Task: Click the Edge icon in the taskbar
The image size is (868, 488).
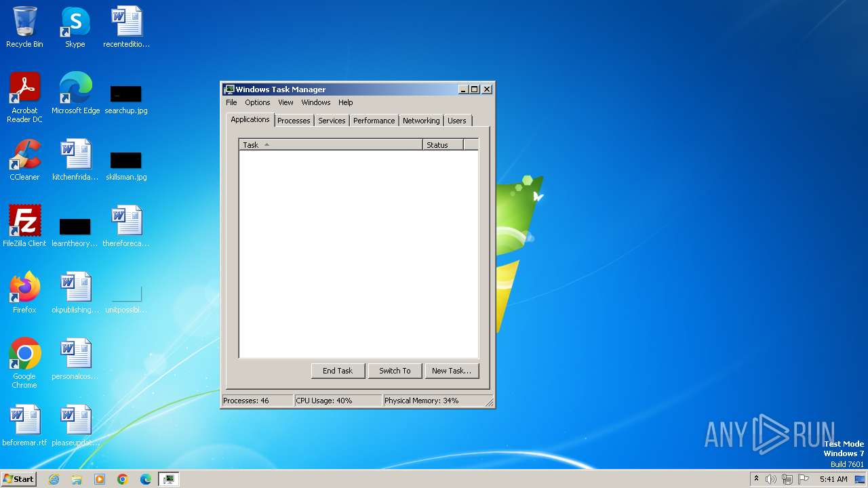Action: (x=146, y=479)
